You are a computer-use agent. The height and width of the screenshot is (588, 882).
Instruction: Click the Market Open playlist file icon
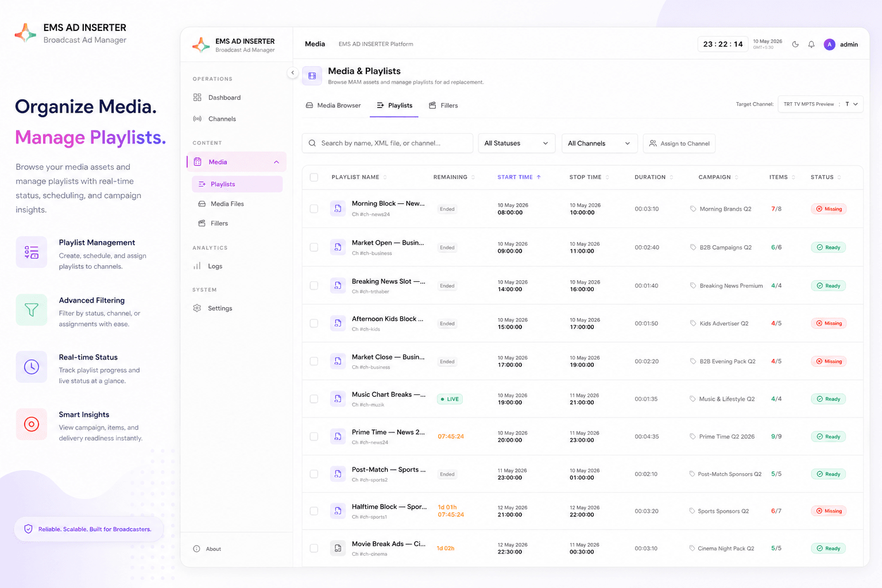coord(338,247)
